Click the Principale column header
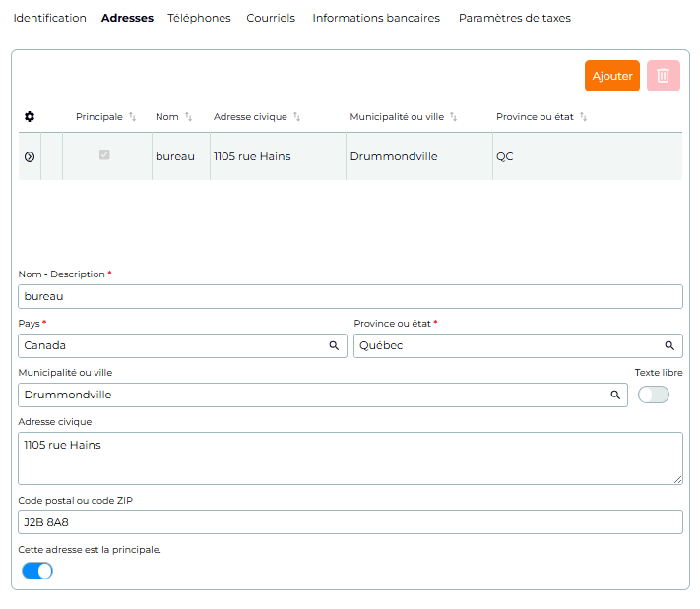 99,117
